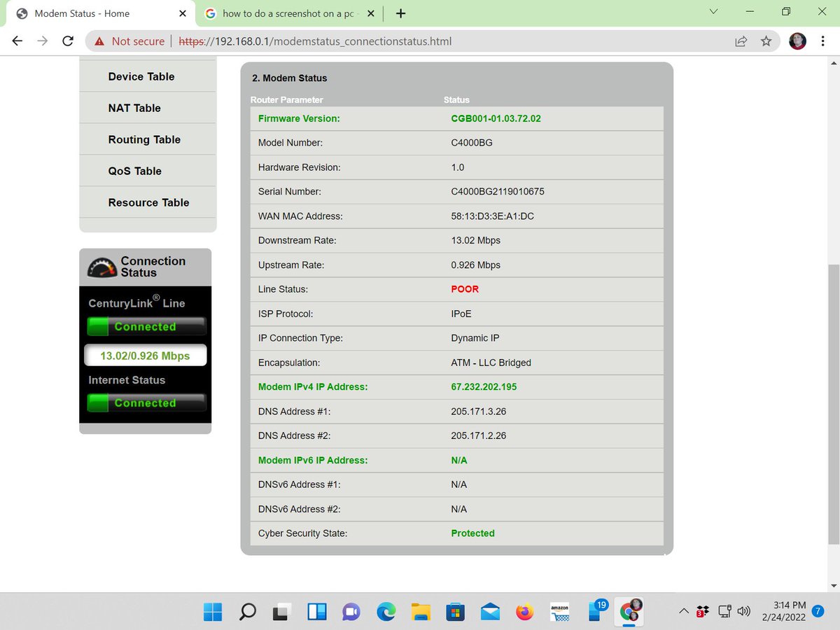The width and height of the screenshot is (840, 630).
Task: Open the Mail app from taskbar
Action: tap(490, 612)
